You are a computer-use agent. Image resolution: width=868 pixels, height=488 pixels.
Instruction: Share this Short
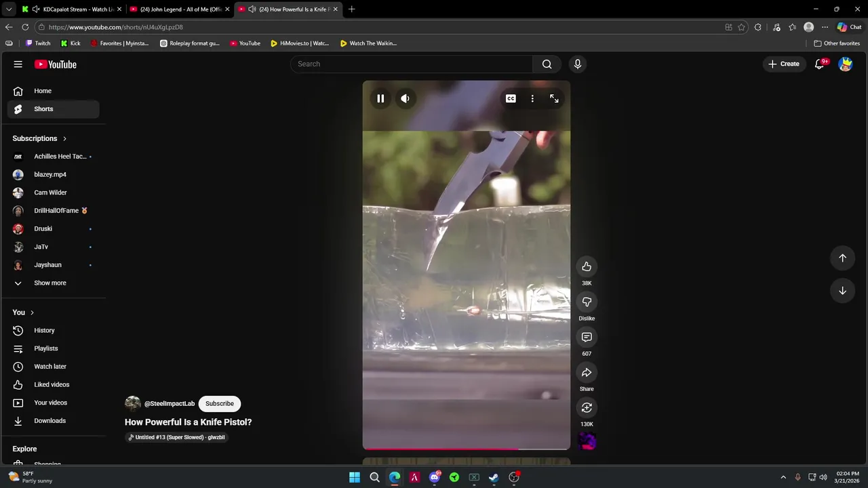[587, 372]
